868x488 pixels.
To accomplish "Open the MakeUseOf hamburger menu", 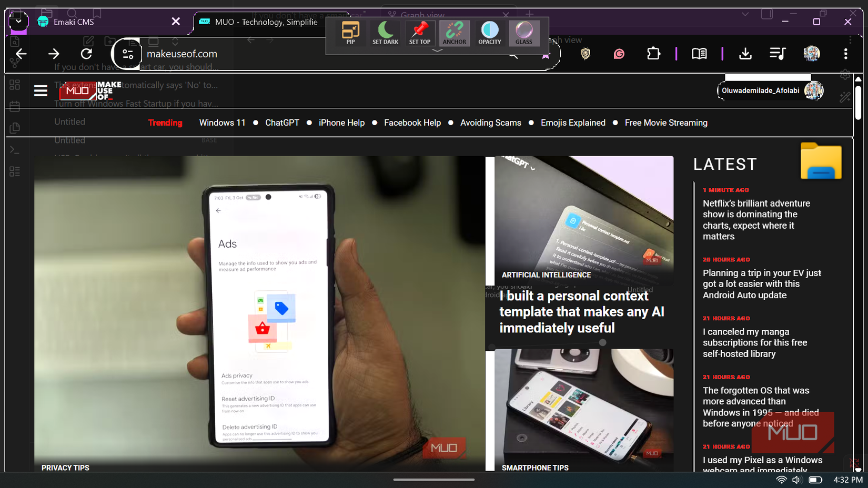I will point(41,90).
